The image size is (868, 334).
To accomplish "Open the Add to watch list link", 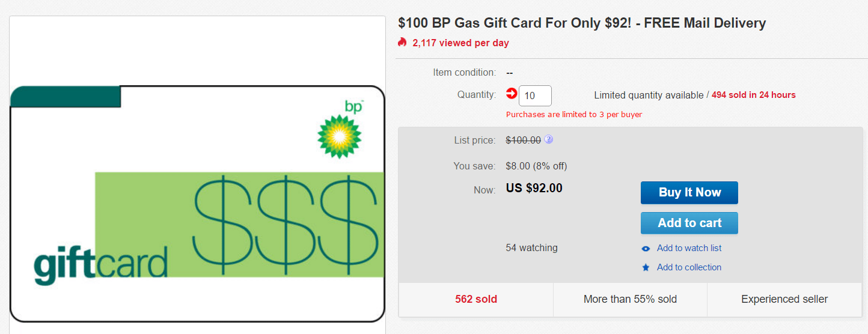I will 689,248.
